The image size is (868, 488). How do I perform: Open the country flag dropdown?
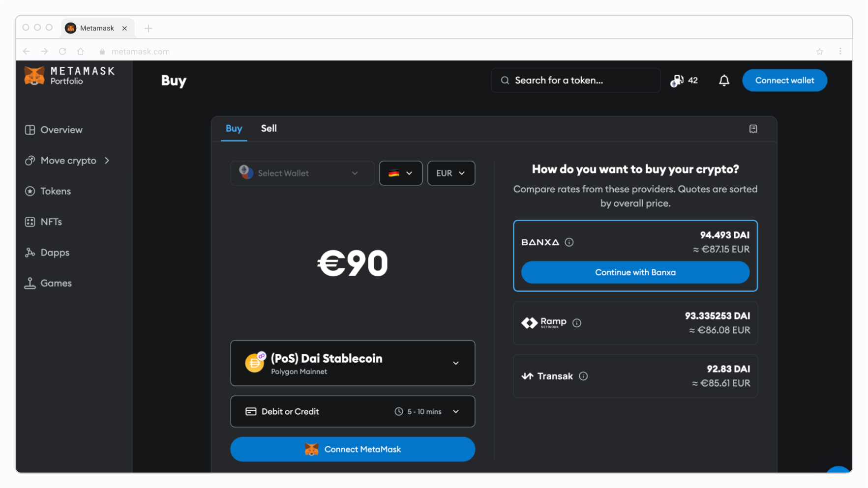pos(400,173)
